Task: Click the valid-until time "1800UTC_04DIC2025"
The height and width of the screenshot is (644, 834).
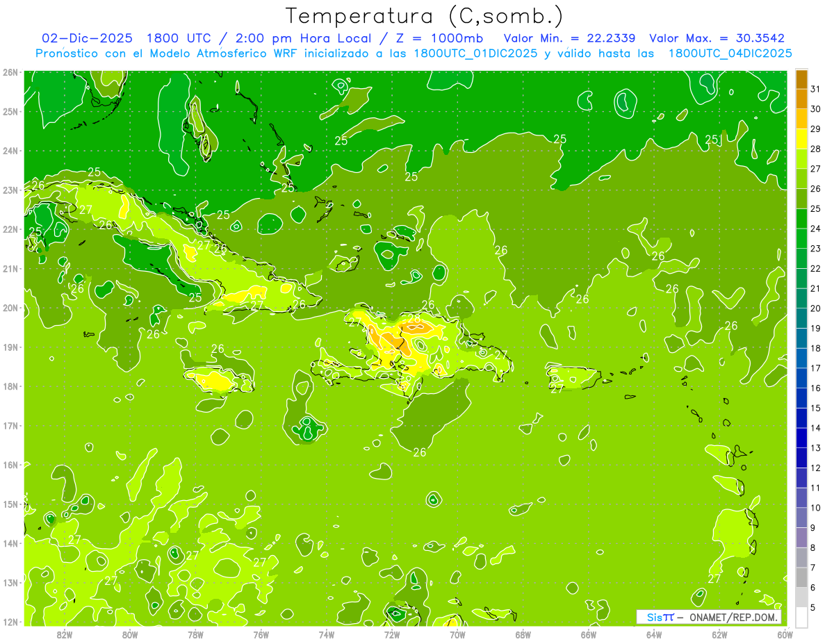Action: [730, 53]
